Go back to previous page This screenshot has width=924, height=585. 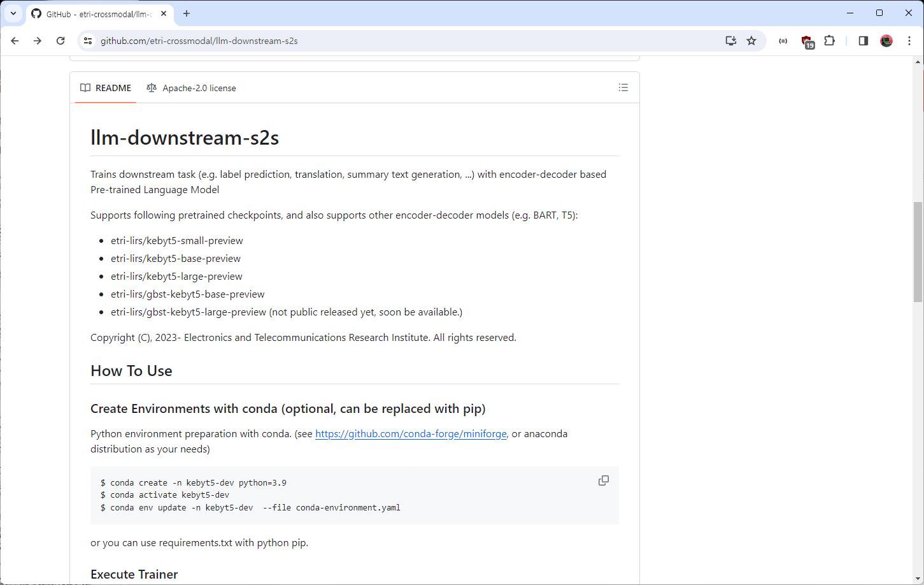pyautogui.click(x=15, y=41)
